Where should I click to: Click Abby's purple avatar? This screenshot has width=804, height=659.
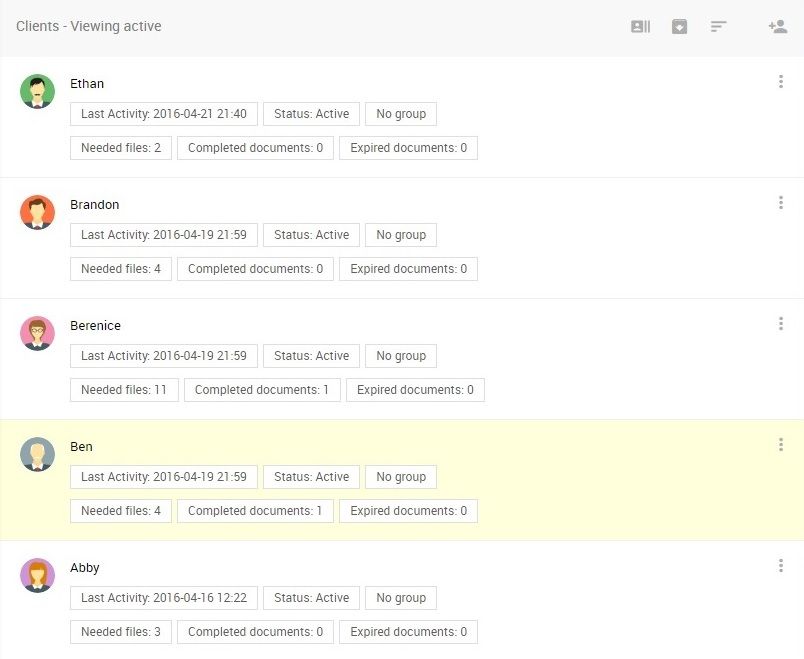(x=37, y=575)
